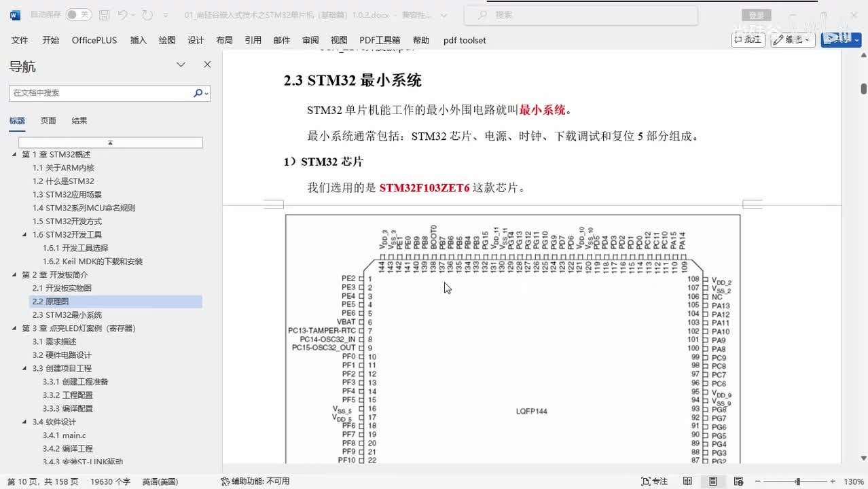
Task: Collapse the 3.3 创建项目工程 heading
Action: [x=25, y=368]
